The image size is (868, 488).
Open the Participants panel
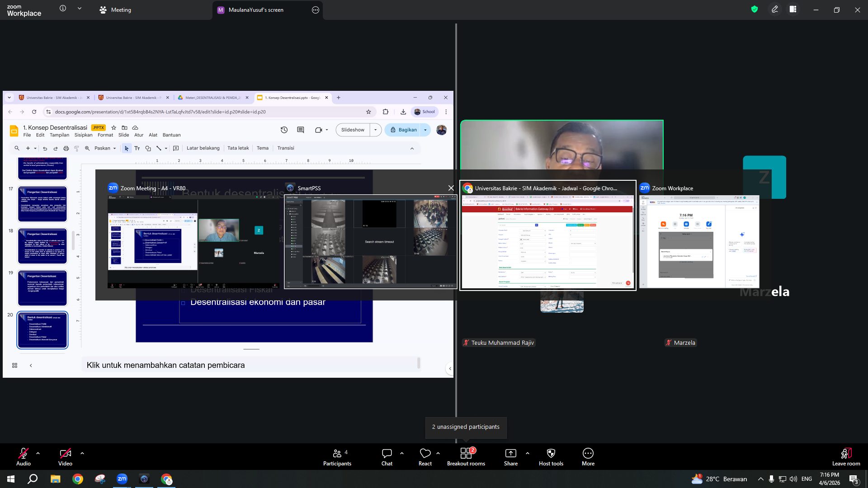pyautogui.click(x=337, y=456)
